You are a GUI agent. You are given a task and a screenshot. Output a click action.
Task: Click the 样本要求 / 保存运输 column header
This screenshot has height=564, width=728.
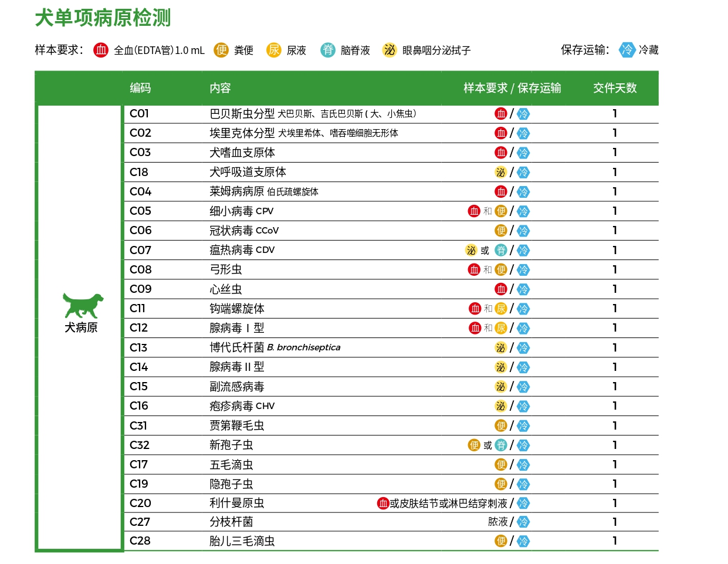(x=512, y=88)
